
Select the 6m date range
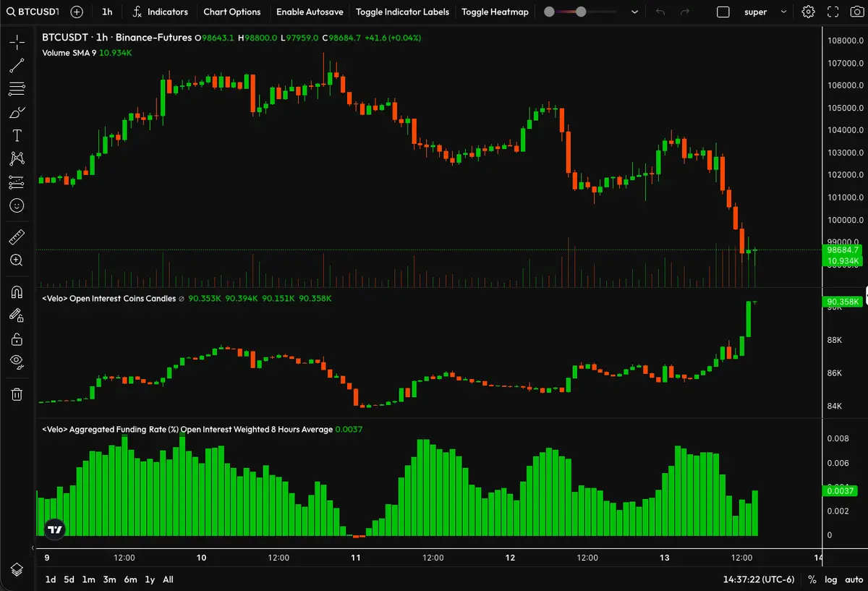(130, 579)
